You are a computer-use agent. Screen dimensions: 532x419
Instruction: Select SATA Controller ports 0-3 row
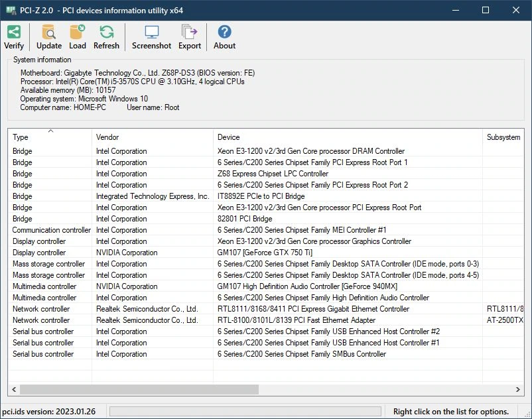[266, 263]
